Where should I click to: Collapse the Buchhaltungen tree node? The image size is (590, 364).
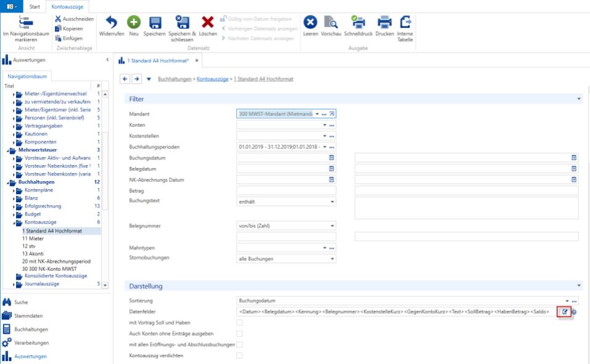coord(8,182)
